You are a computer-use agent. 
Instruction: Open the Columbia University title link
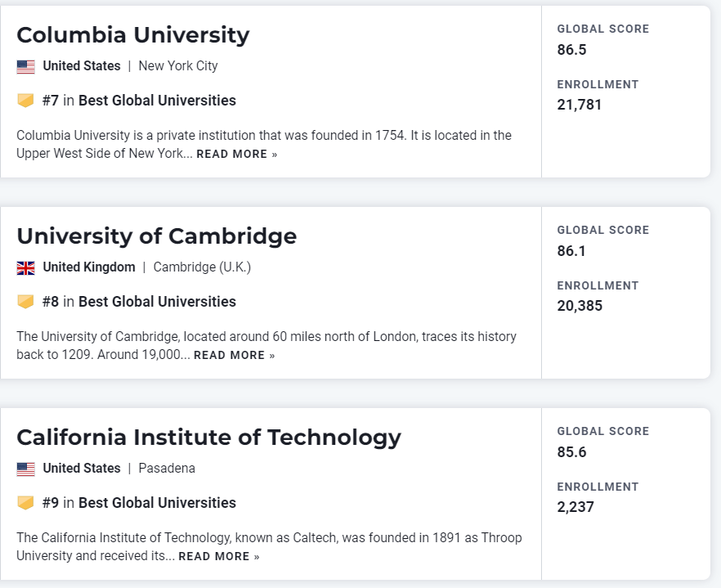point(132,35)
